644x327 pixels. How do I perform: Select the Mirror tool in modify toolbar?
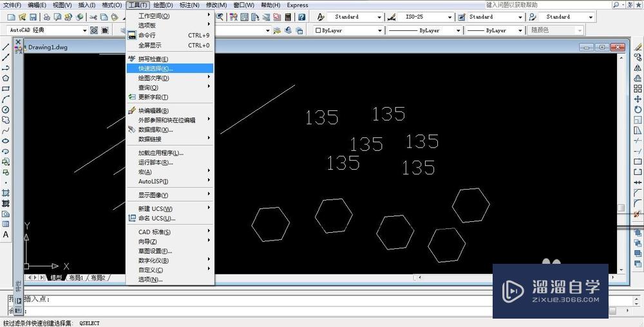pos(638,68)
